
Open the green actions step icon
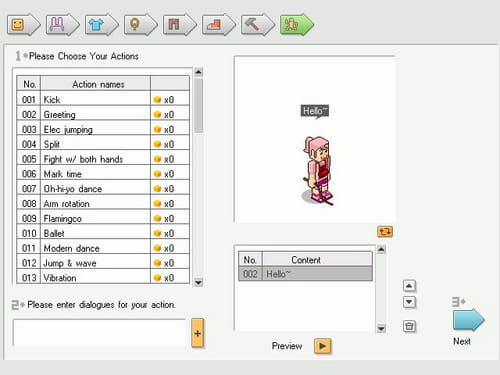(x=297, y=25)
